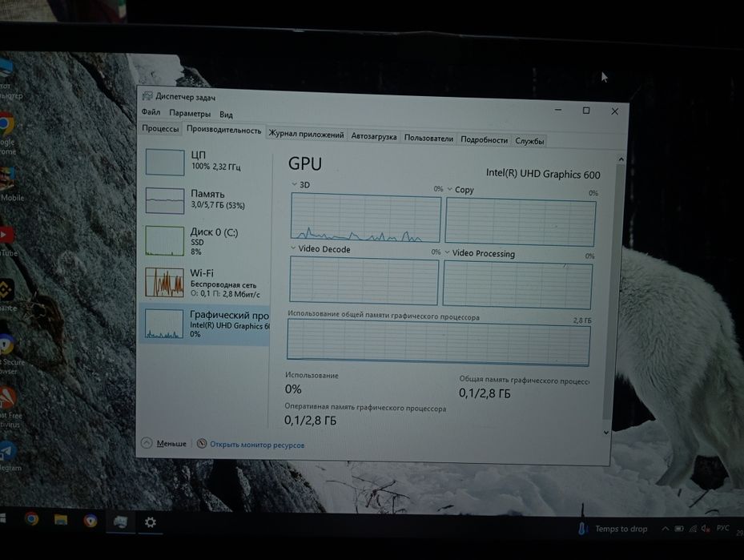The width and height of the screenshot is (744, 560).
Task: Open the Открыть монитор ресурсов link
Action: tap(257, 445)
